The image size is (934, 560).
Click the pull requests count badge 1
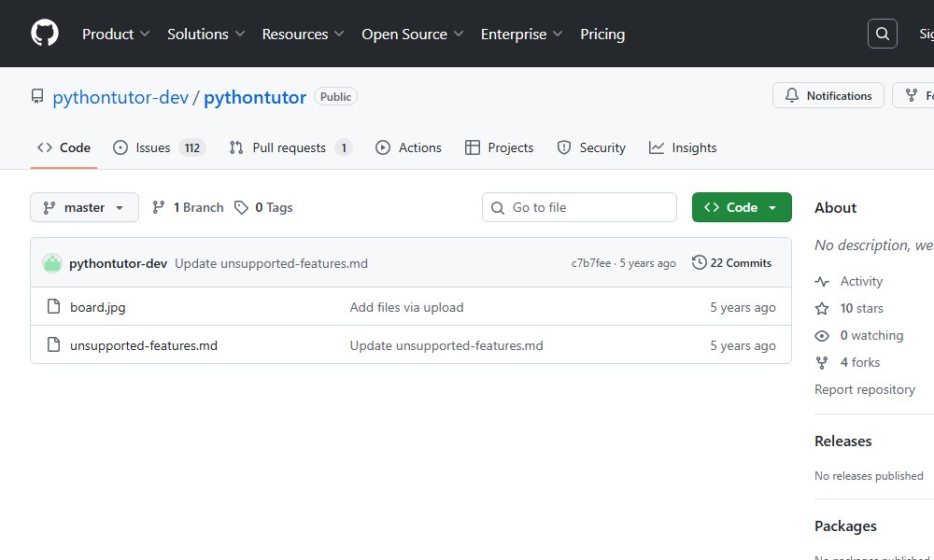click(x=343, y=147)
